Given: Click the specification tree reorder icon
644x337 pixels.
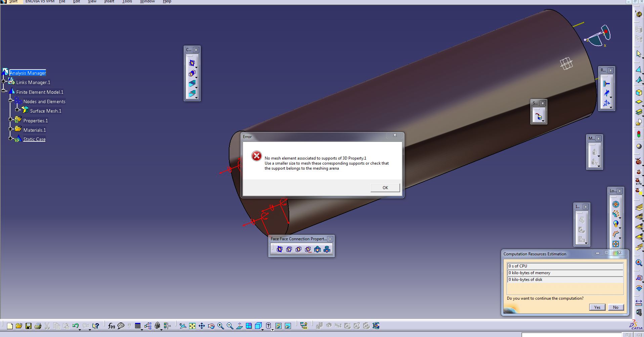Looking at the screenshot, I should (x=304, y=326).
